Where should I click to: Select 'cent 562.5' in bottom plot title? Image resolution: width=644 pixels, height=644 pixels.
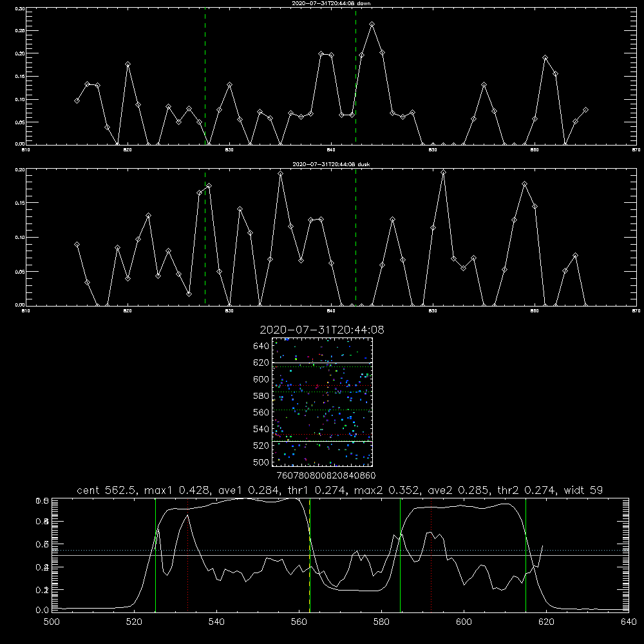tap(106, 490)
